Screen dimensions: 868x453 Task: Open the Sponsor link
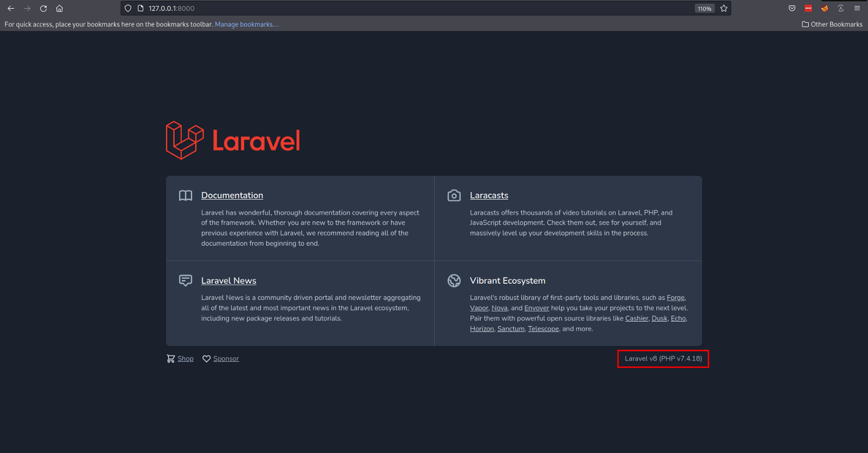coord(226,359)
